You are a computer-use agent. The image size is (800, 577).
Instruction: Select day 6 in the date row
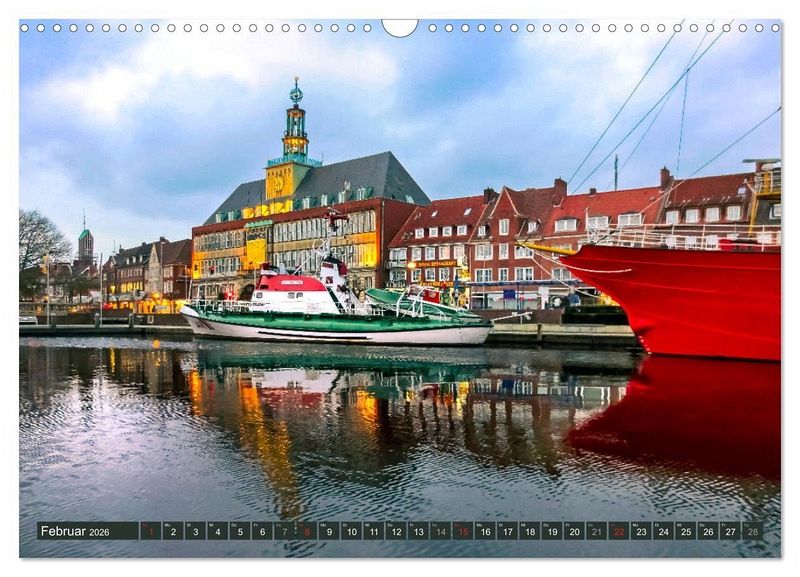[262, 531]
